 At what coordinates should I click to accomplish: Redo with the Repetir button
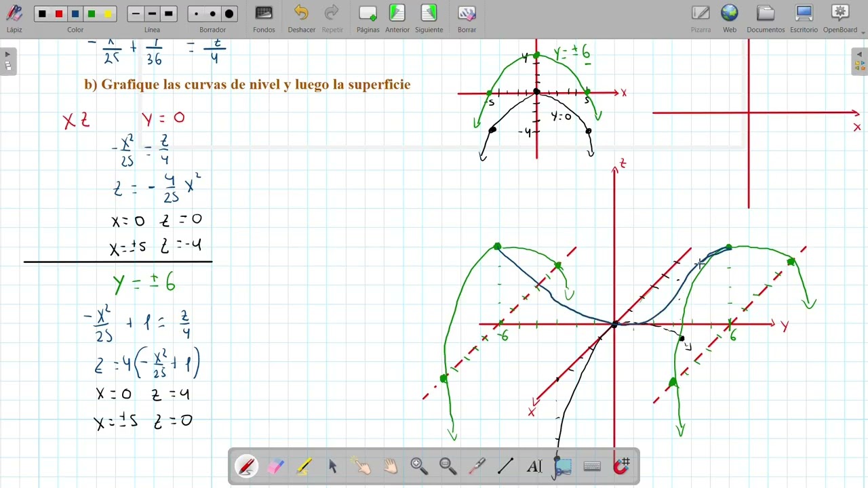tap(332, 18)
